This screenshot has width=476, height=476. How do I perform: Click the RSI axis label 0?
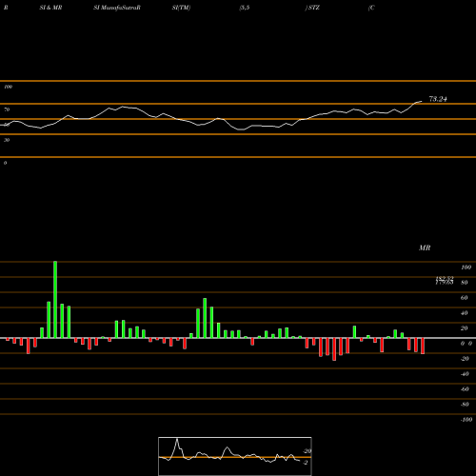point(5,163)
